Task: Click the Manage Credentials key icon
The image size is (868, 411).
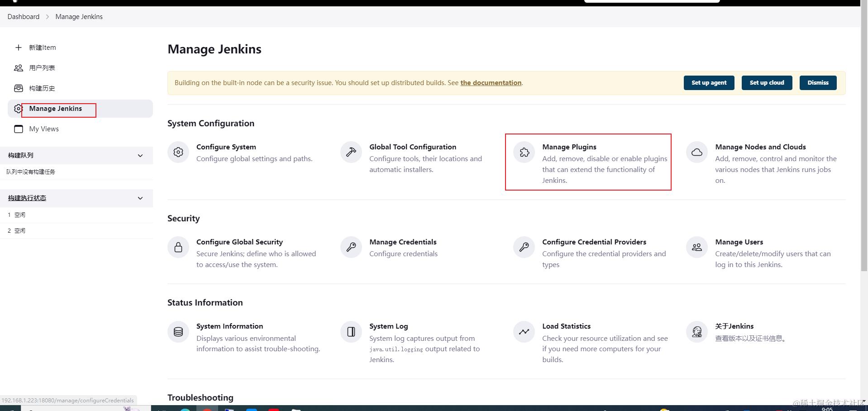Action: 351,247
